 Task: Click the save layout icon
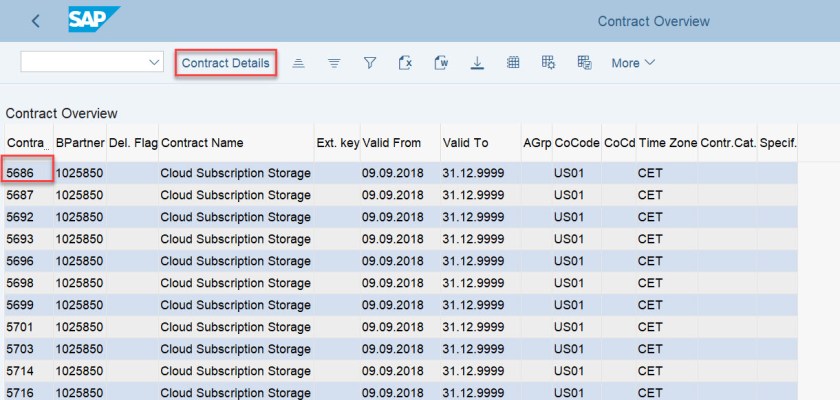point(584,63)
